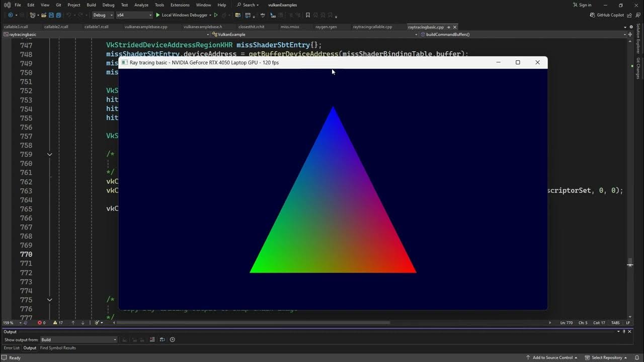
Task: Toggle a bookmark with the bookmark icon
Action: [308, 16]
